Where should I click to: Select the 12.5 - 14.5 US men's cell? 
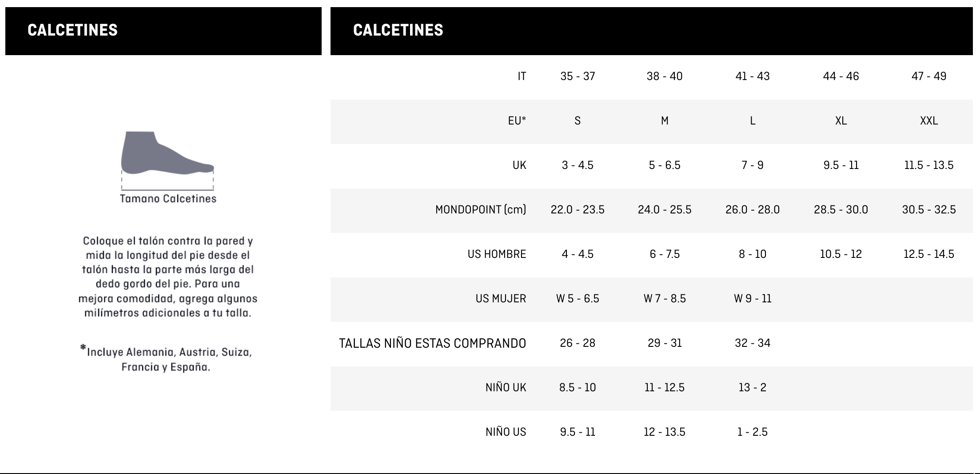(x=928, y=254)
